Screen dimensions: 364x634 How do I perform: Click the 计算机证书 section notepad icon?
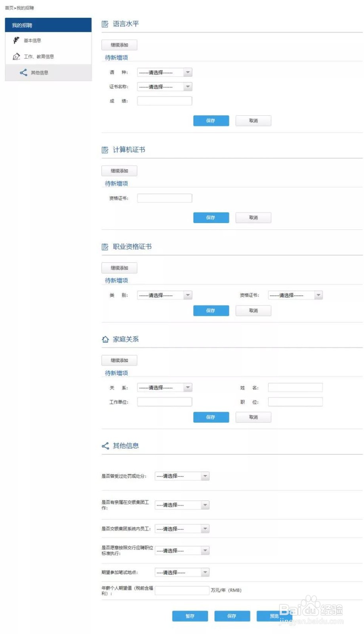coord(105,150)
